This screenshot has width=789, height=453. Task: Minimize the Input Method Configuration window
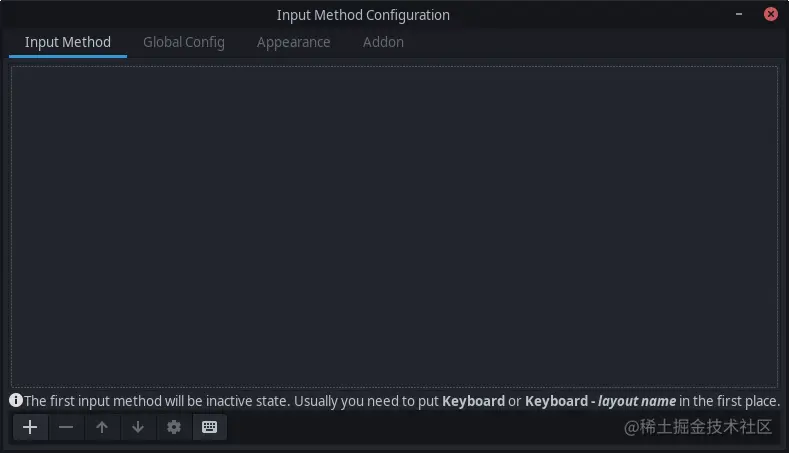(x=739, y=14)
